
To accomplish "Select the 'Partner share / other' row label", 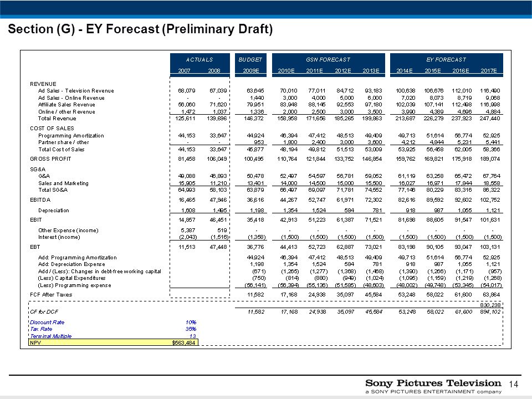I will (63, 142).
